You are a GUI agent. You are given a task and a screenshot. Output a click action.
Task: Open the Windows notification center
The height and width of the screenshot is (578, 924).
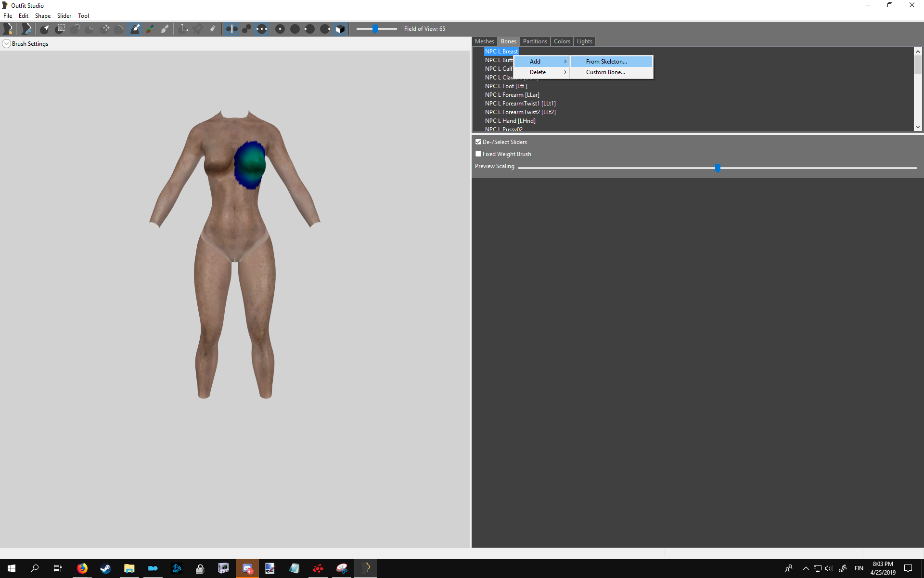point(908,568)
